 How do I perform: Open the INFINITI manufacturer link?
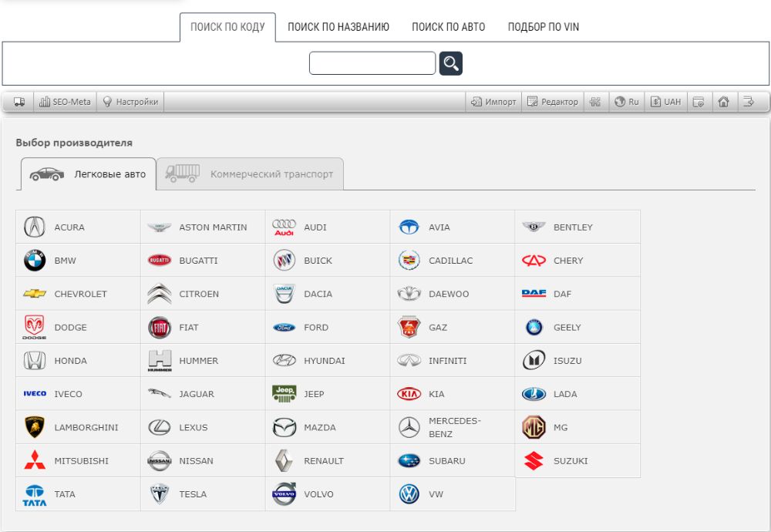[447, 360]
